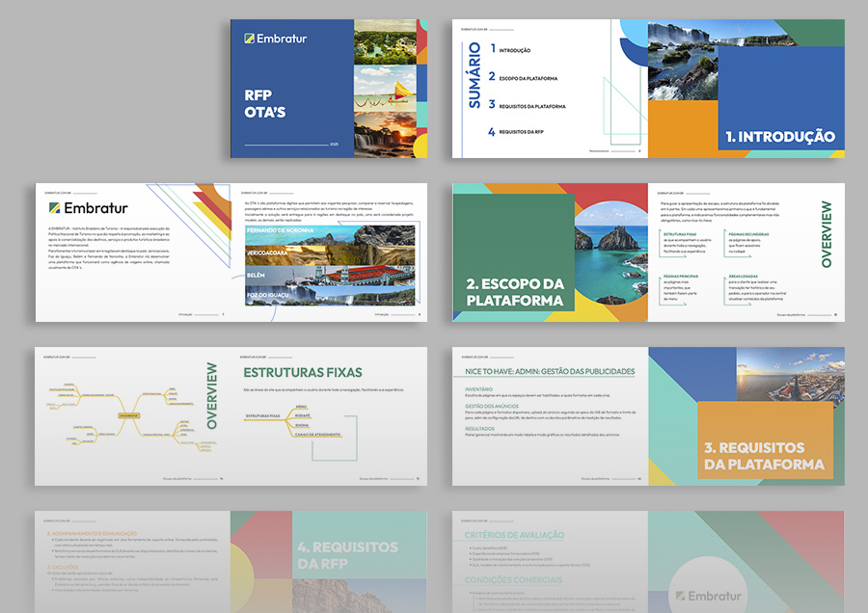The image size is (868, 613).
Task: Select the number 1 beside Introdução in the summary
Action: coord(493,48)
